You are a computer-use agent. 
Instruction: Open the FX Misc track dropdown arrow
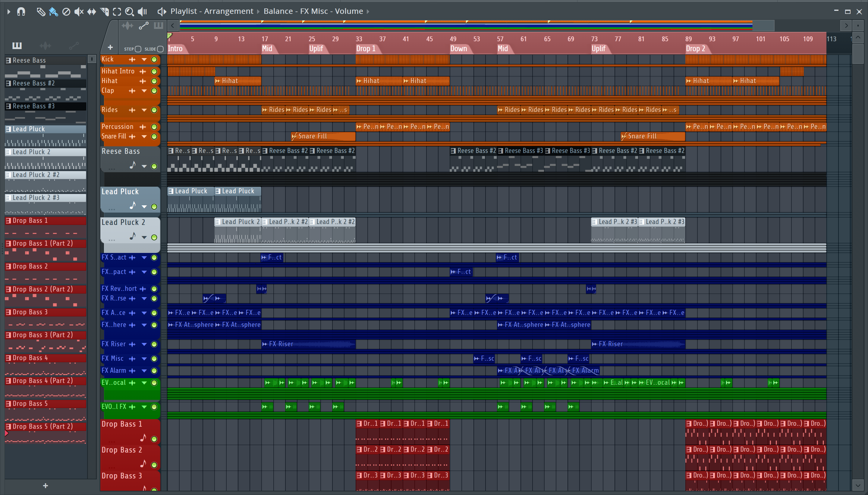tap(144, 359)
